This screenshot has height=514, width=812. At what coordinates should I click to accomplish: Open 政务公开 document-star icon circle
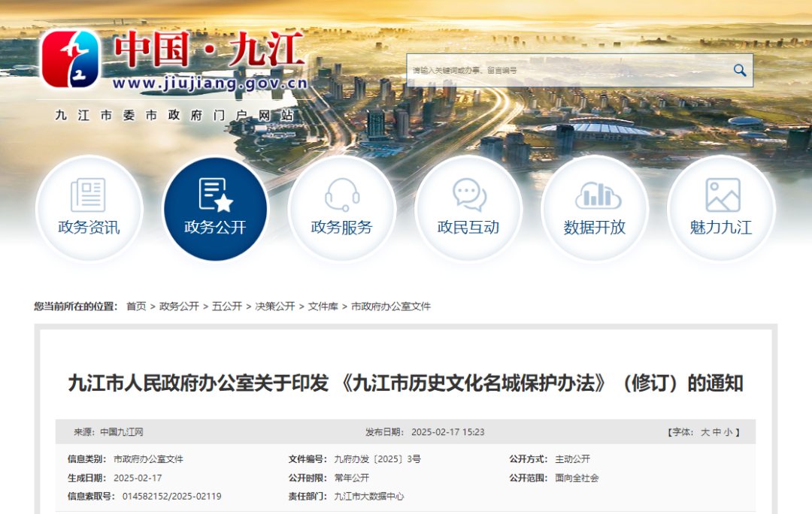tap(215, 209)
